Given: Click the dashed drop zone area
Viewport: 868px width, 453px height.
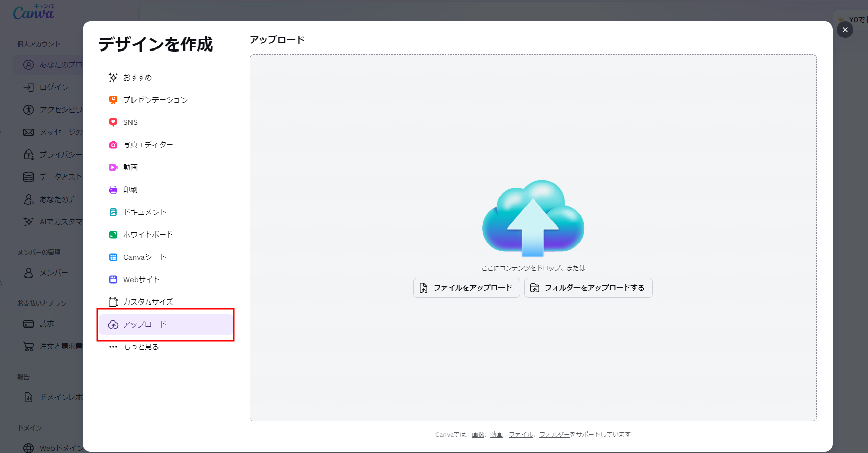Looking at the screenshot, I should point(533,238).
